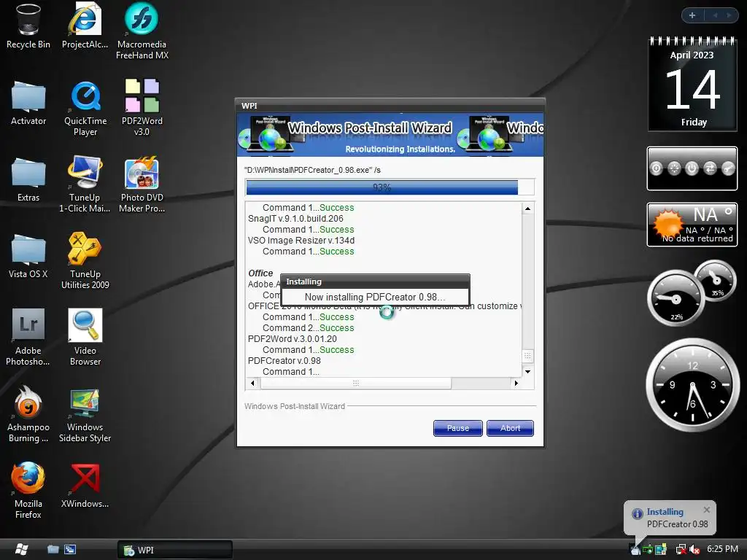Launch QuickTime Player shortcut

point(85,109)
